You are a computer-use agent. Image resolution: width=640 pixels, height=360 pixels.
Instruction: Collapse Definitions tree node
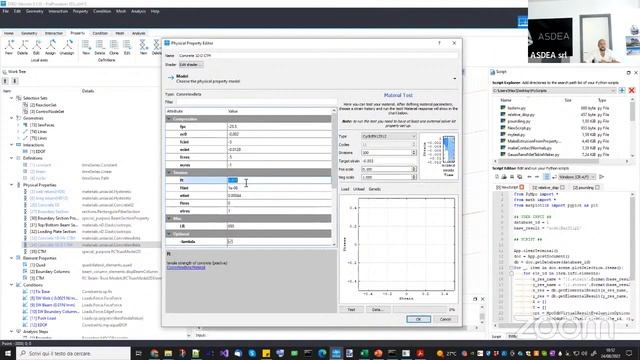point(11,158)
